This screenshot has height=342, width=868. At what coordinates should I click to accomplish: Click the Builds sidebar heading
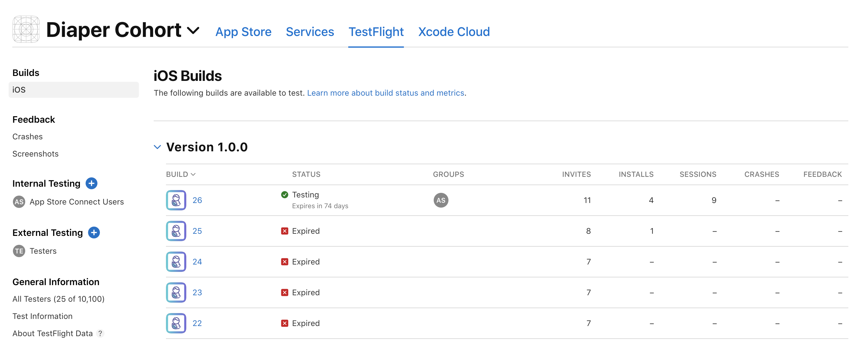26,73
